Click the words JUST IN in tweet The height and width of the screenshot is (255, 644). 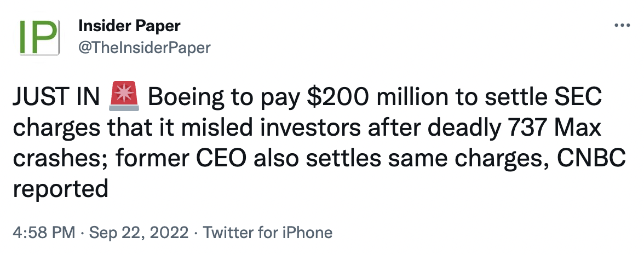pos(57,99)
